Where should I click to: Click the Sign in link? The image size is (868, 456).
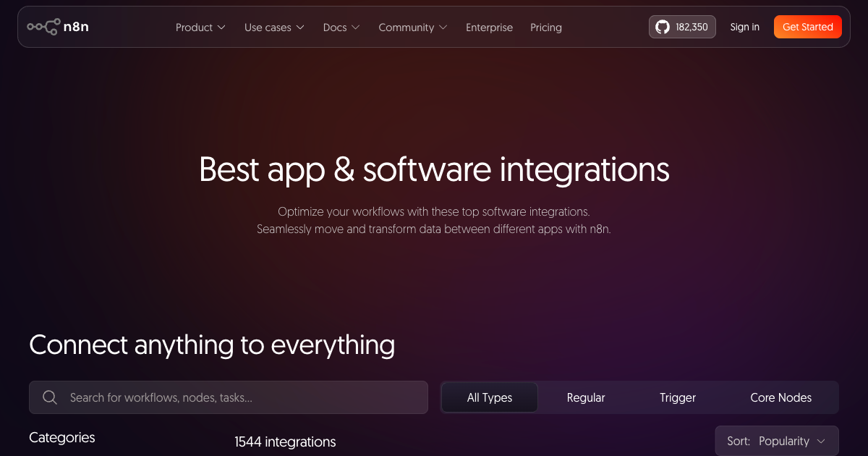point(745,27)
